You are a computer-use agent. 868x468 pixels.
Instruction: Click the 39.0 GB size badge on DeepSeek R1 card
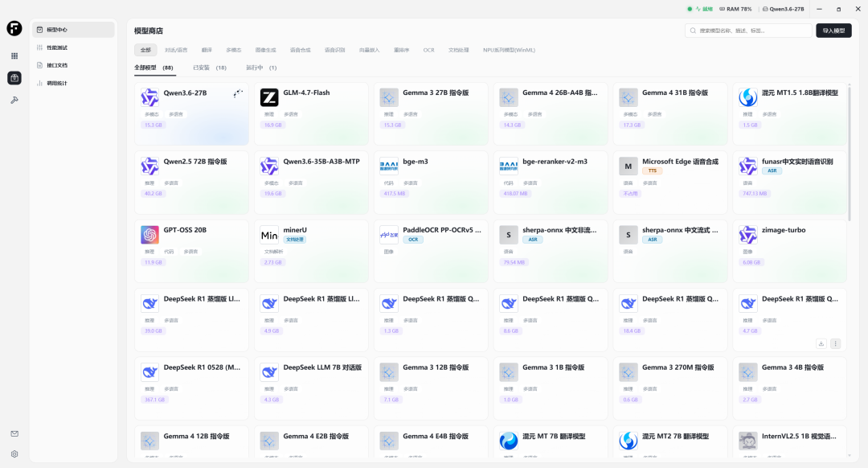click(x=154, y=331)
